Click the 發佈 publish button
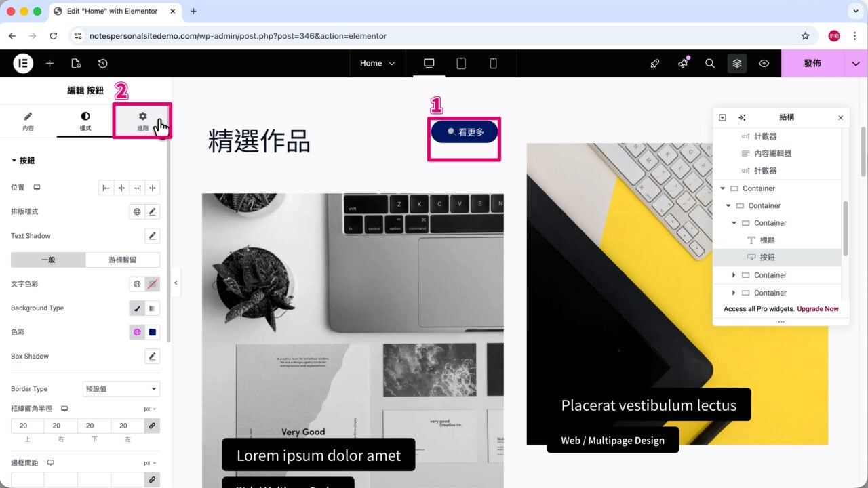 pos(812,63)
